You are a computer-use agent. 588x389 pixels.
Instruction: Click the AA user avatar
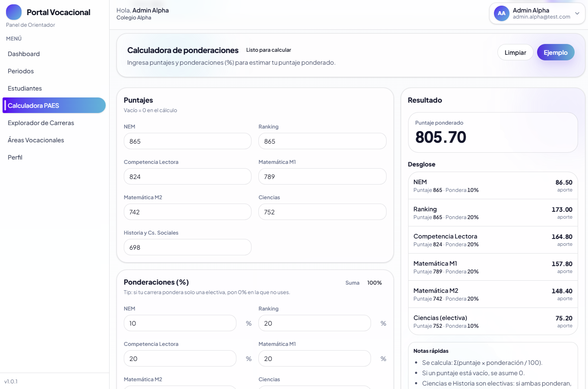501,13
